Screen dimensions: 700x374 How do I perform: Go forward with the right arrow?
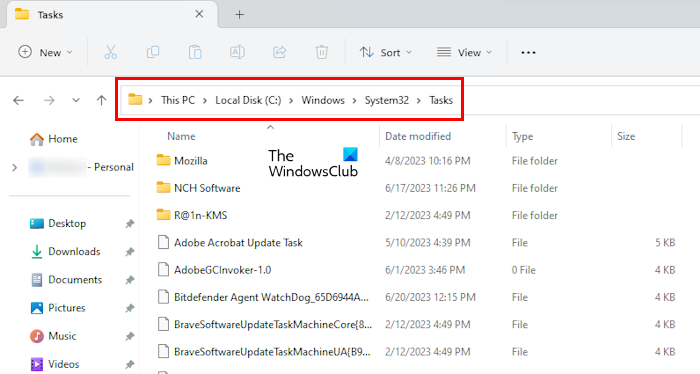(x=49, y=100)
